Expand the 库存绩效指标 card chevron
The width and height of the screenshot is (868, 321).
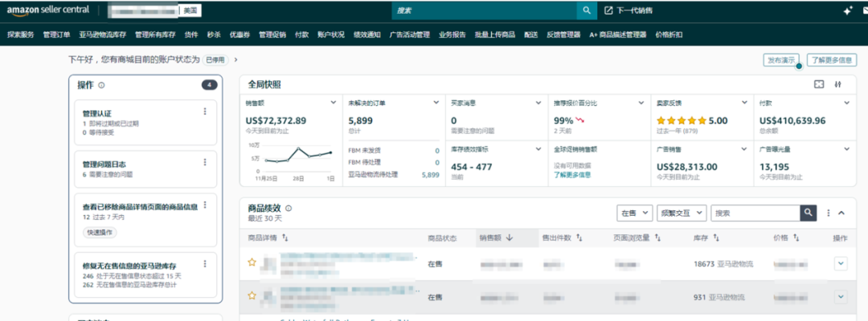[538, 149]
